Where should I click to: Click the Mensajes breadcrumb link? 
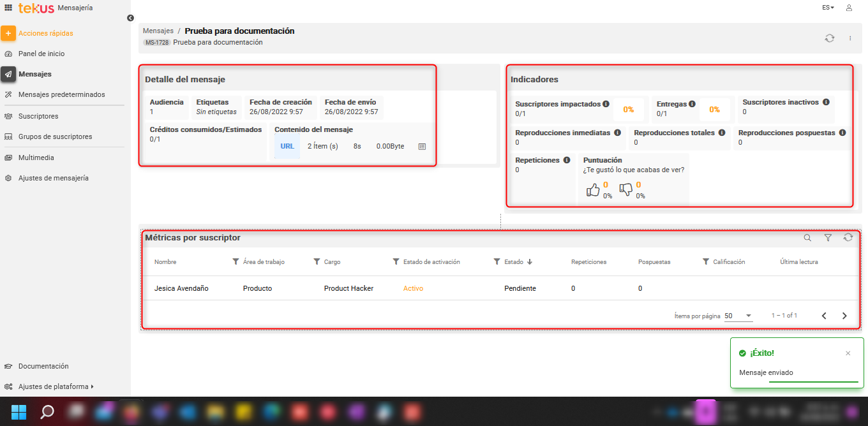(x=158, y=31)
